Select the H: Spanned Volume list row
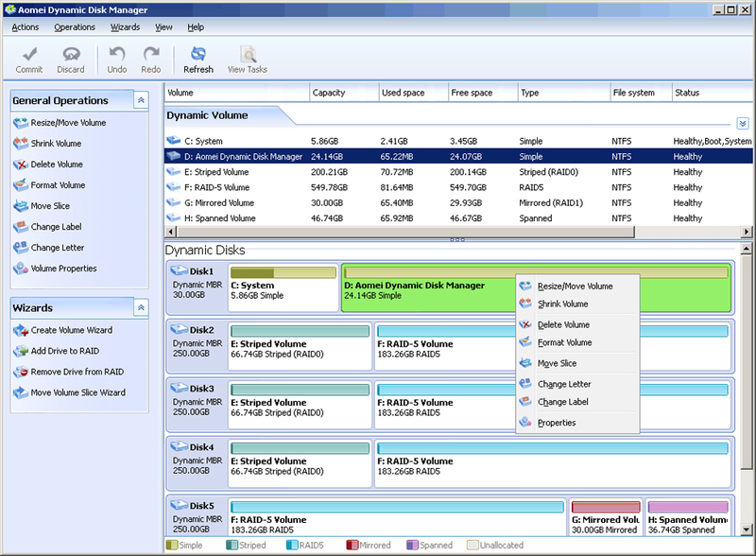Viewport: 756px width, 556px height. pyautogui.click(x=458, y=218)
